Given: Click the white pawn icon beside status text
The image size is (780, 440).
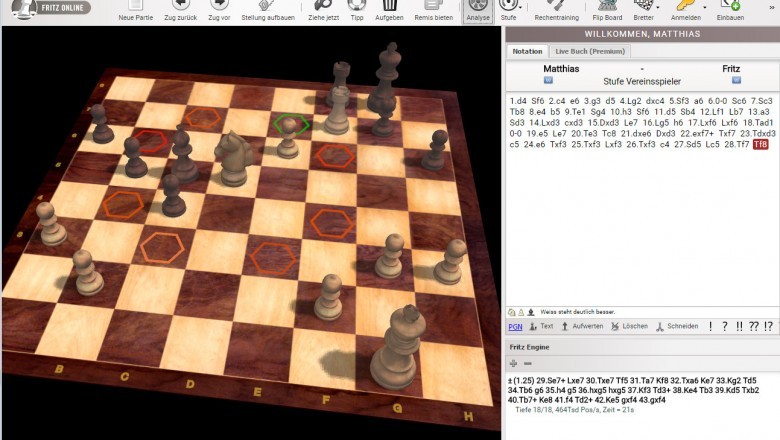Looking at the screenshot, I should (521, 312).
